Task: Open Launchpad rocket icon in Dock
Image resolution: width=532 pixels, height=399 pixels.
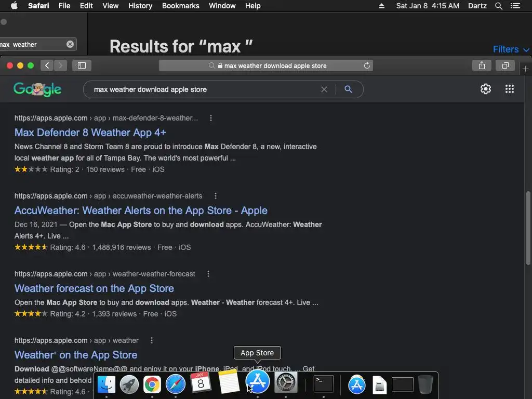Action: (x=129, y=384)
